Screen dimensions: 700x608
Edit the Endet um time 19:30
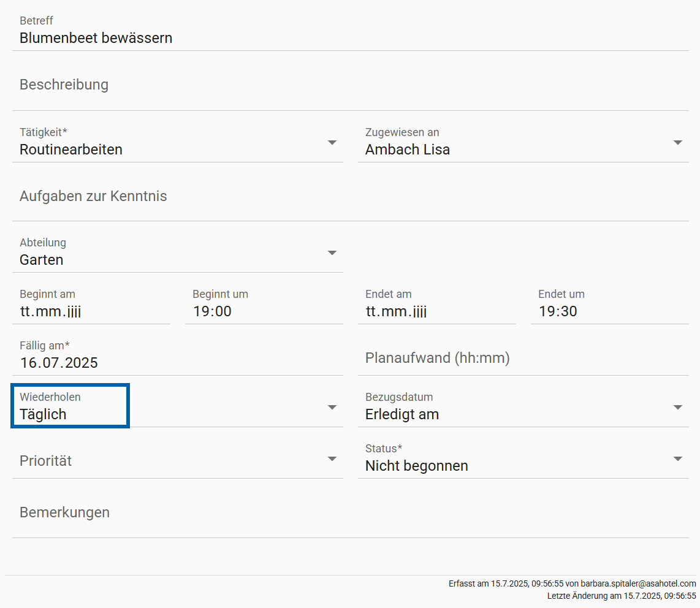click(x=609, y=311)
